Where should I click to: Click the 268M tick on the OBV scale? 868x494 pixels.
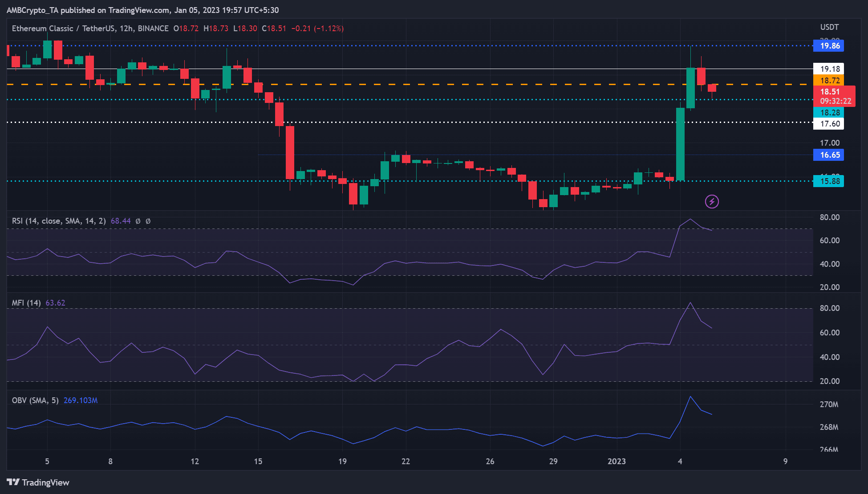click(829, 427)
